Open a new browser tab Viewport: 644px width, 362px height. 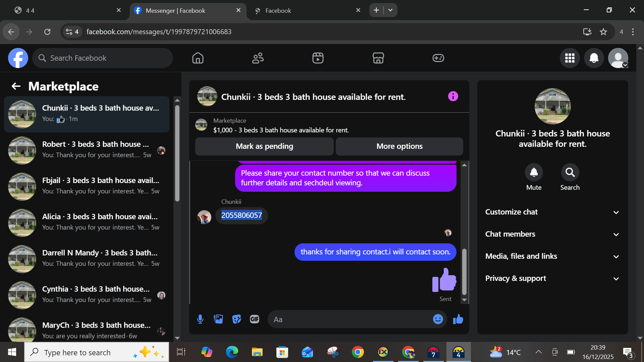376,10
